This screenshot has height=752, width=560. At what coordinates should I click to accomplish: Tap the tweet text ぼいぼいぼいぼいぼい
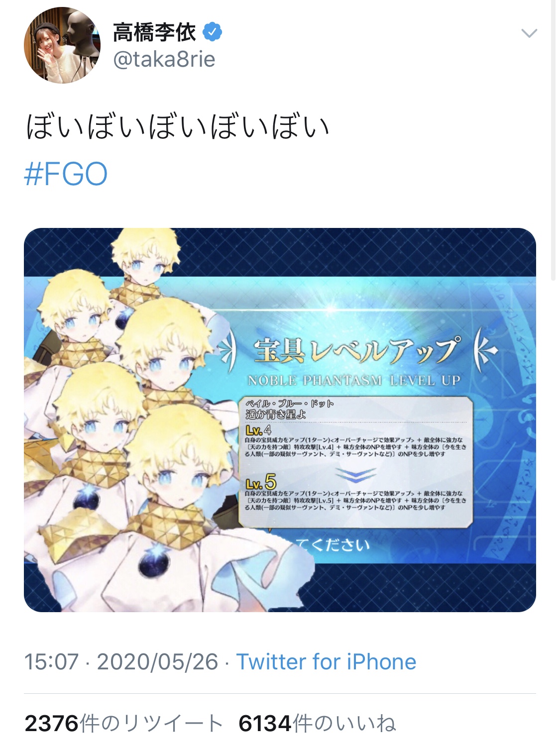click(x=178, y=126)
